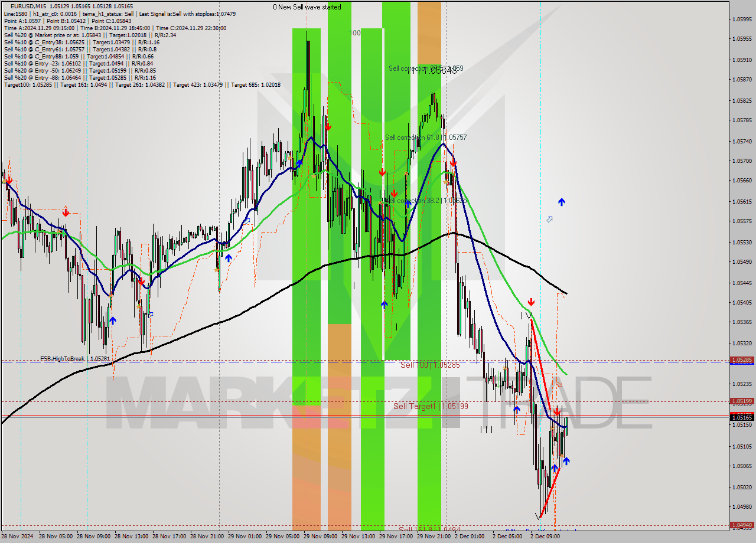Screen dimensions: 756x543
Task: Click the 1.05490 price axis label
Action: [741, 261]
